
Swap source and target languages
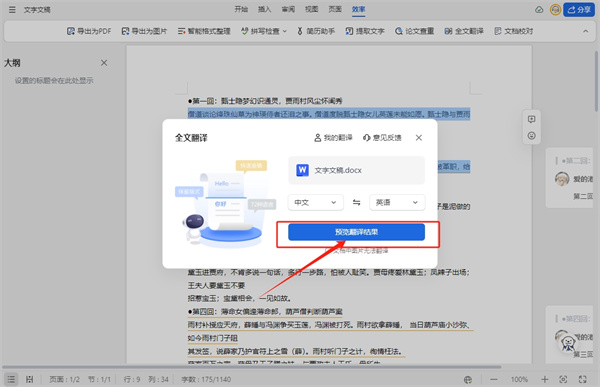point(356,202)
